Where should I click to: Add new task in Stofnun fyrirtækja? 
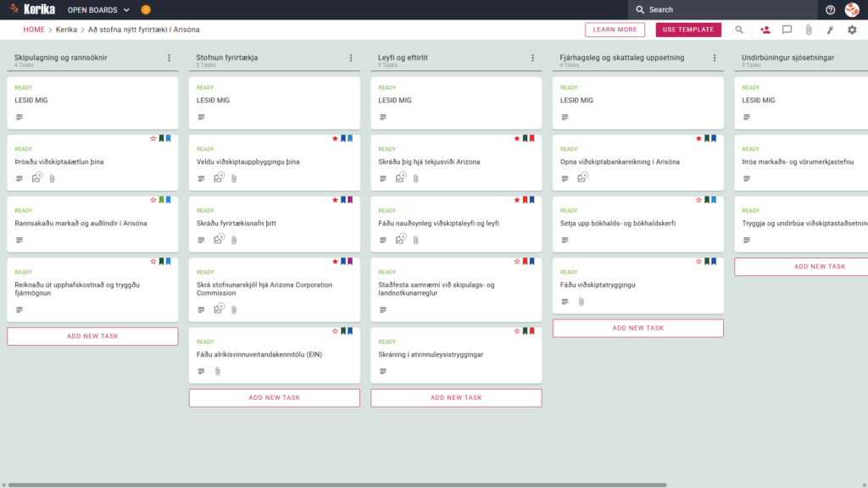point(275,398)
